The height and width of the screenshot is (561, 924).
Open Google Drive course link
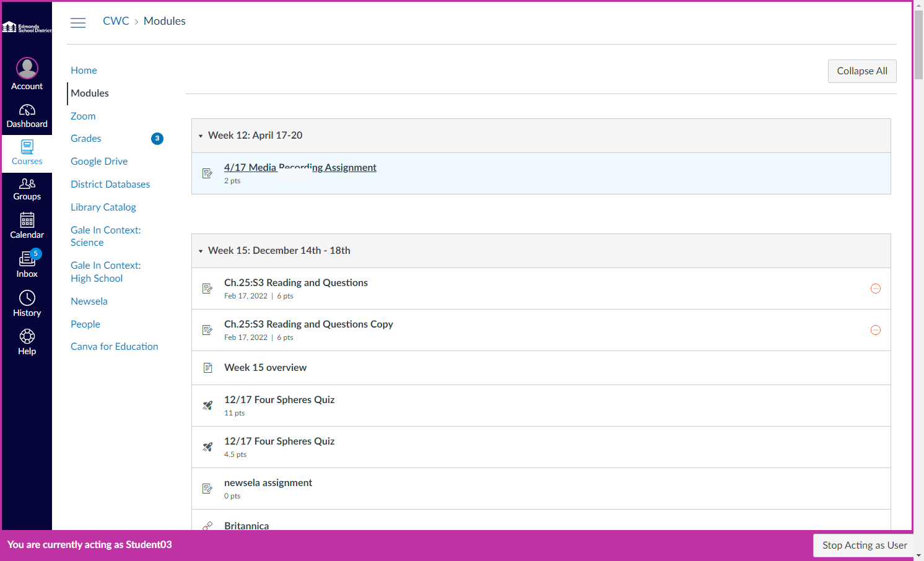coord(99,162)
